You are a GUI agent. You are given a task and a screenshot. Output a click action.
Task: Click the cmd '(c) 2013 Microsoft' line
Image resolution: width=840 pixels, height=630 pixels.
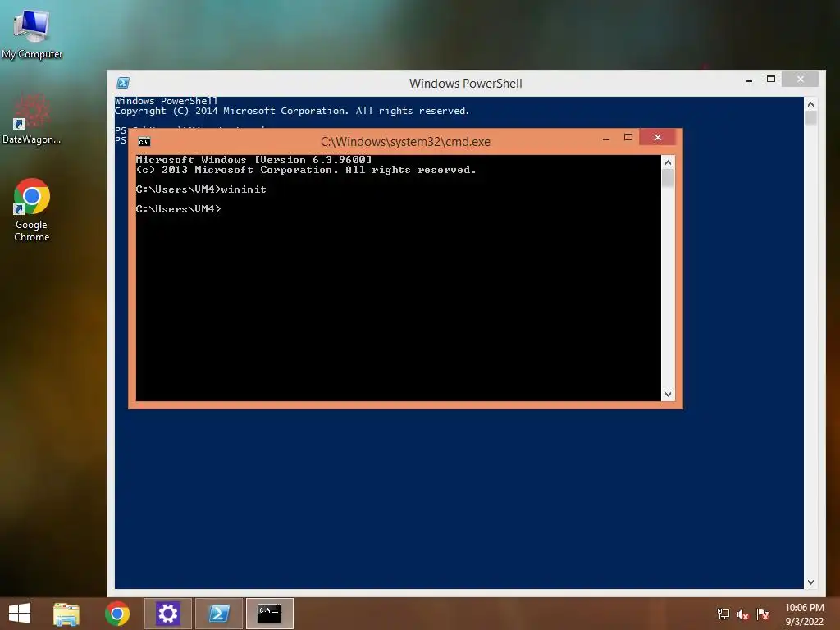pos(306,170)
